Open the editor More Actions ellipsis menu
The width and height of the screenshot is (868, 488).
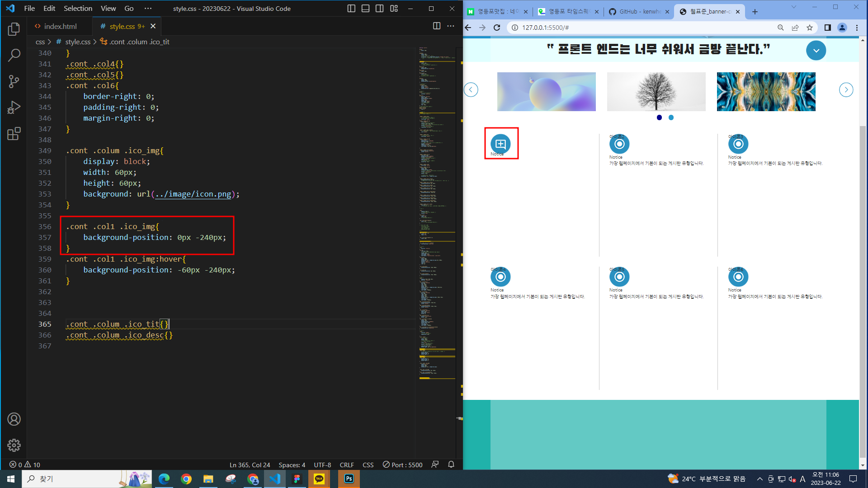451,26
